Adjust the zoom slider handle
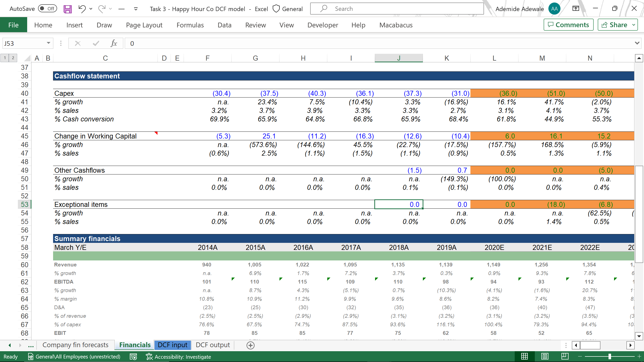This screenshot has width=644, height=362. tap(610, 356)
